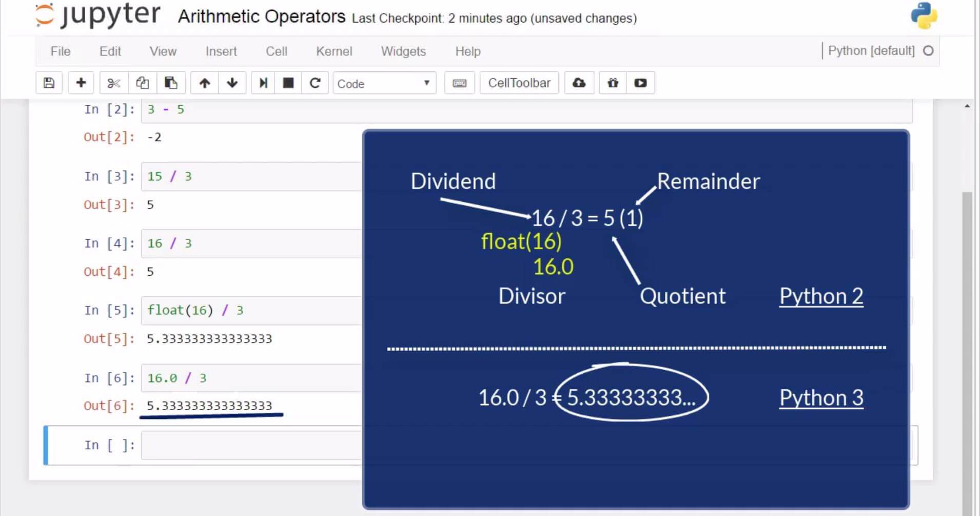Paste cells below icon

pyautogui.click(x=171, y=83)
